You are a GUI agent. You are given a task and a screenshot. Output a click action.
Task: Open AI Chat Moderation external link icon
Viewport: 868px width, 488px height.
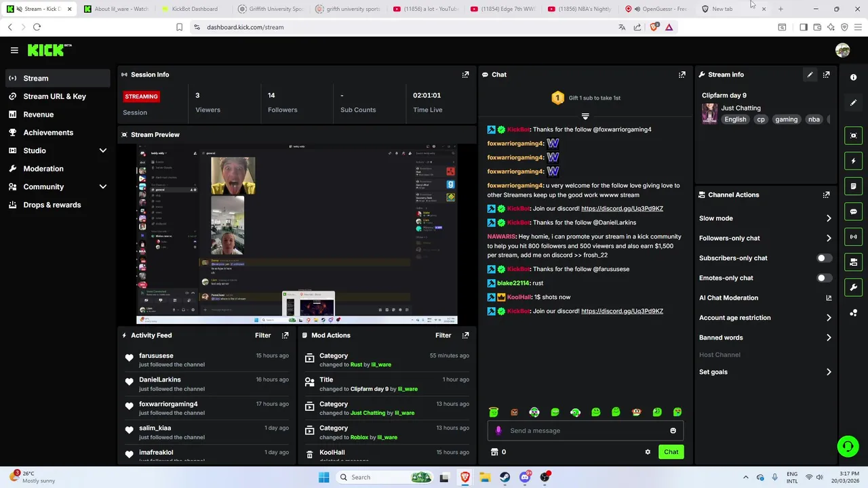(829, 298)
